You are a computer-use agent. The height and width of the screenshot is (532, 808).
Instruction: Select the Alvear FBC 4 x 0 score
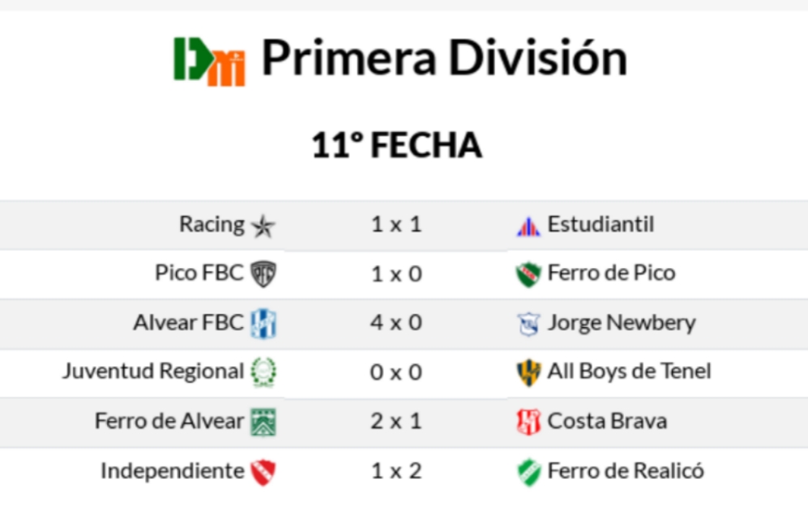396,322
